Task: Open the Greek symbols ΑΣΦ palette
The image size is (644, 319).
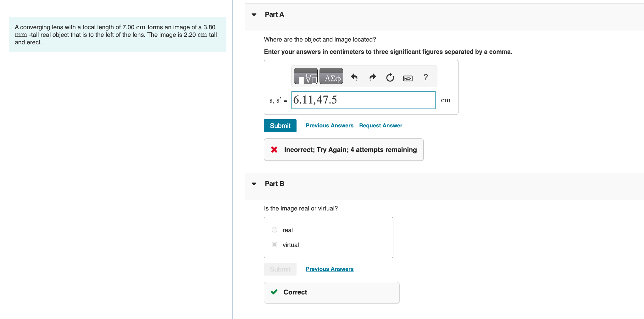Action: point(331,76)
